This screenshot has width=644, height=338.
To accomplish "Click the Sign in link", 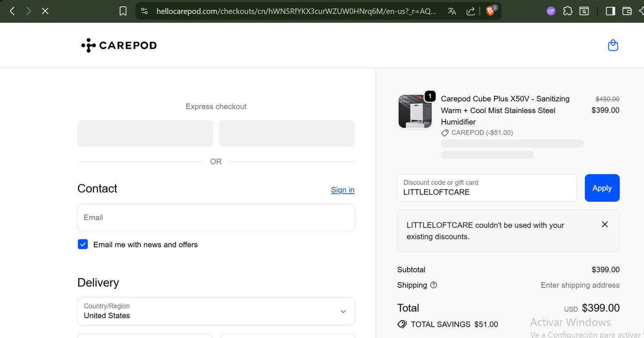I will point(343,190).
